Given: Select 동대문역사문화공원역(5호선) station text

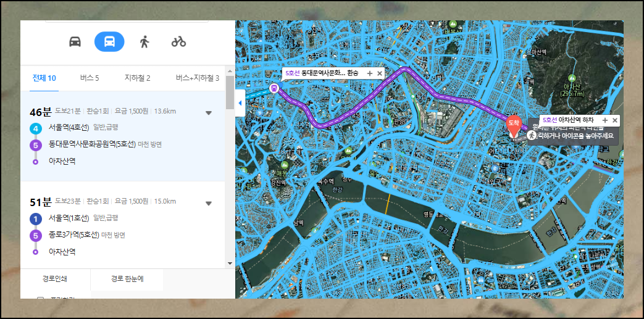Looking at the screenshot, I should point(93,144).
